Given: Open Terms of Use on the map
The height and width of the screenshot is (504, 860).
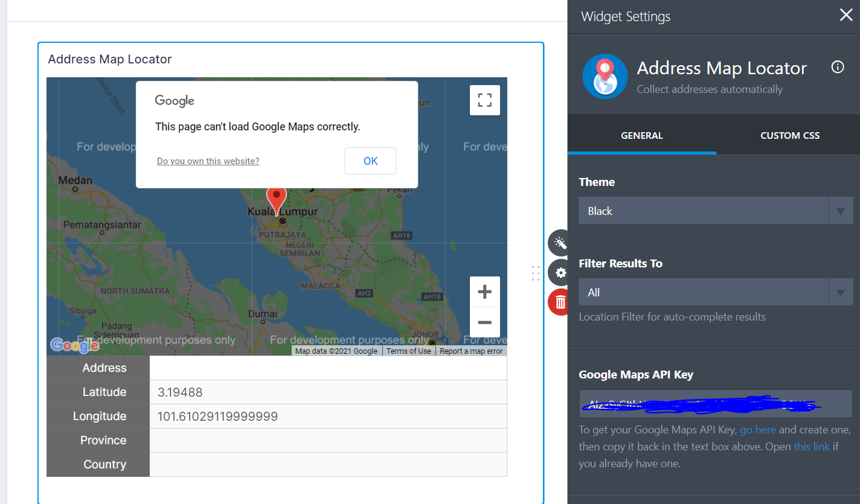Looking at the screenshot, I should pos(409,350).
